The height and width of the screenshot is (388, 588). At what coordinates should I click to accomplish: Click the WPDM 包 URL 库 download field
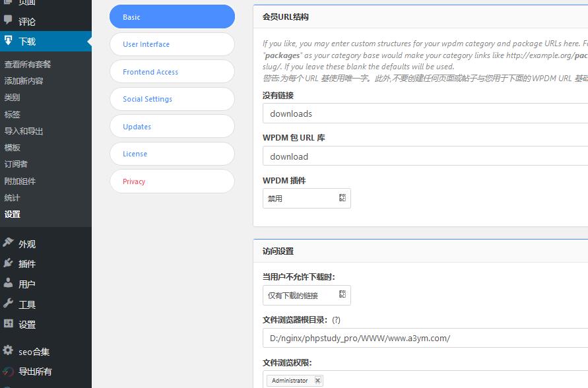(x=425, y=156)
